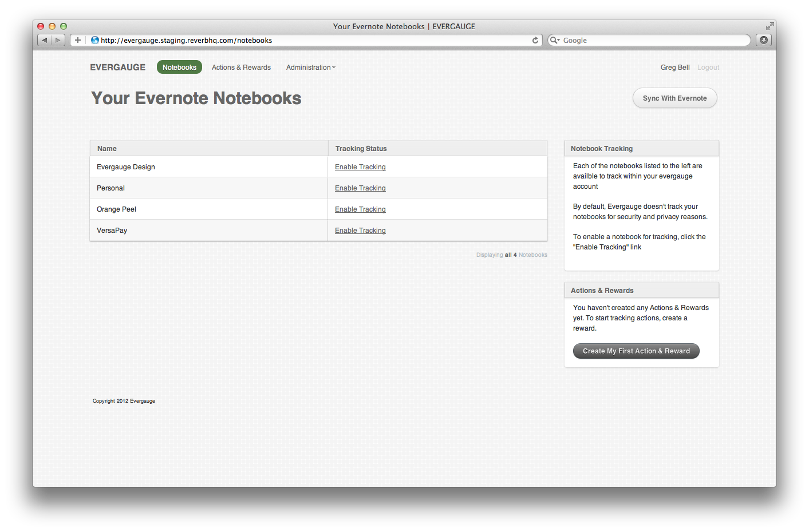Click Copyright 2012 Evergauge footer text
The width and height of the screenshot is (809, 532).
(x=124, y=401)
